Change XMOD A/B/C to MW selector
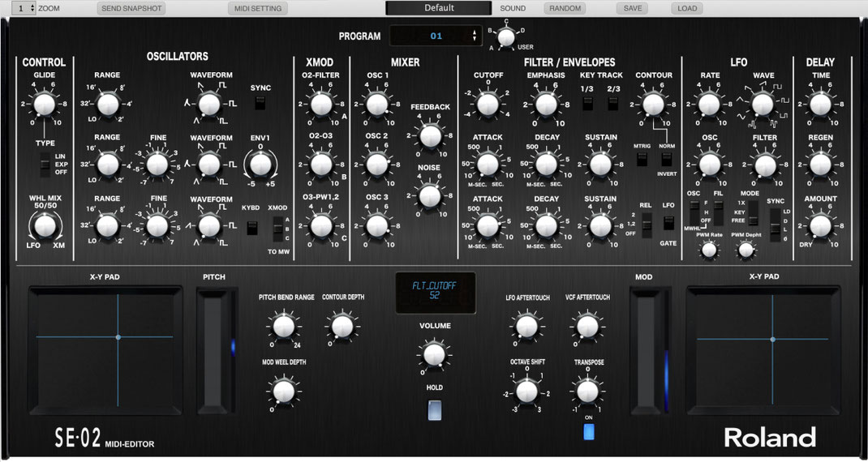 (278, 229)
